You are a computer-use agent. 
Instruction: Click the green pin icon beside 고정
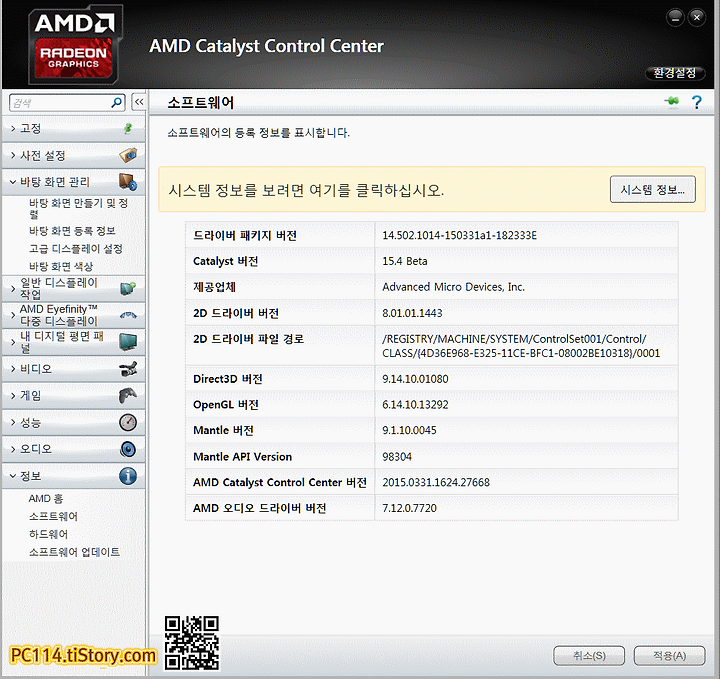[x=128, y=129]
